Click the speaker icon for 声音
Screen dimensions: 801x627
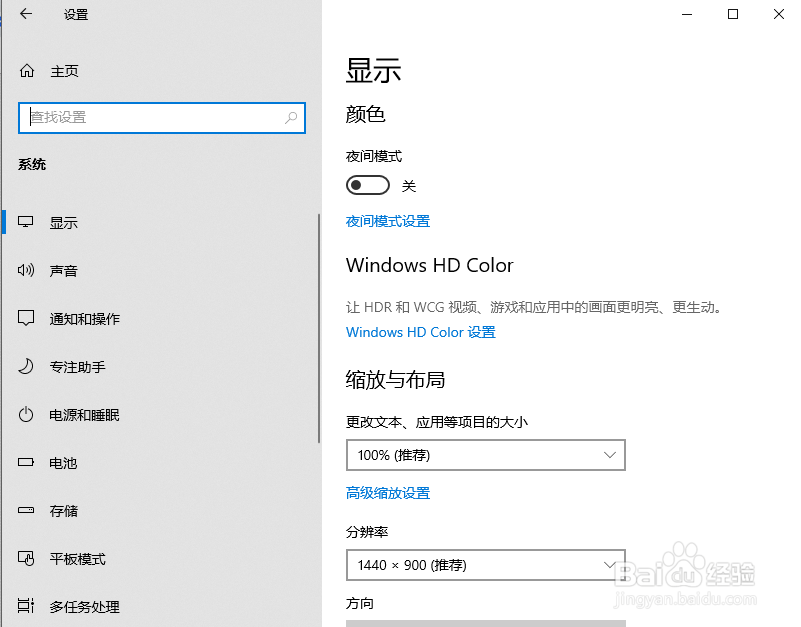coord(26,270)
